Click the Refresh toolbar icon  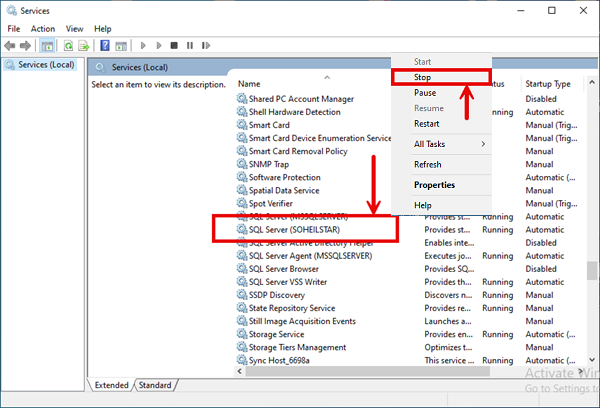point(68,46)
